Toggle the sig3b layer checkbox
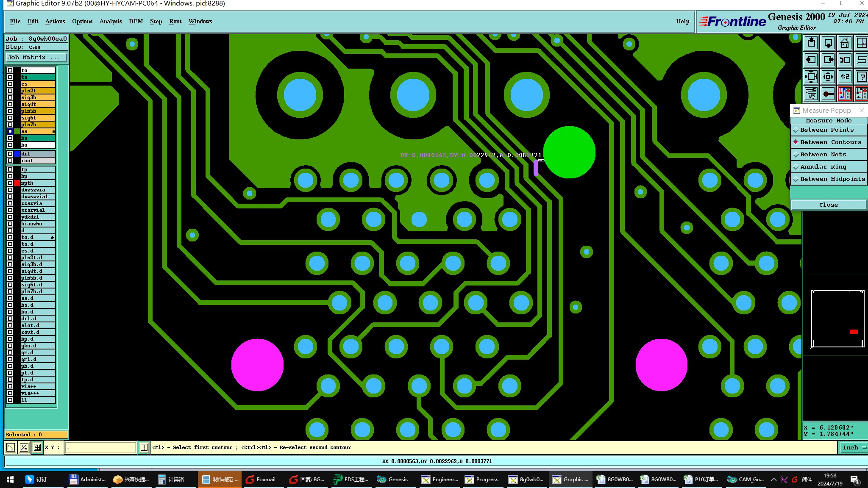Screen dimensions: 868x488 pos(10,97)
